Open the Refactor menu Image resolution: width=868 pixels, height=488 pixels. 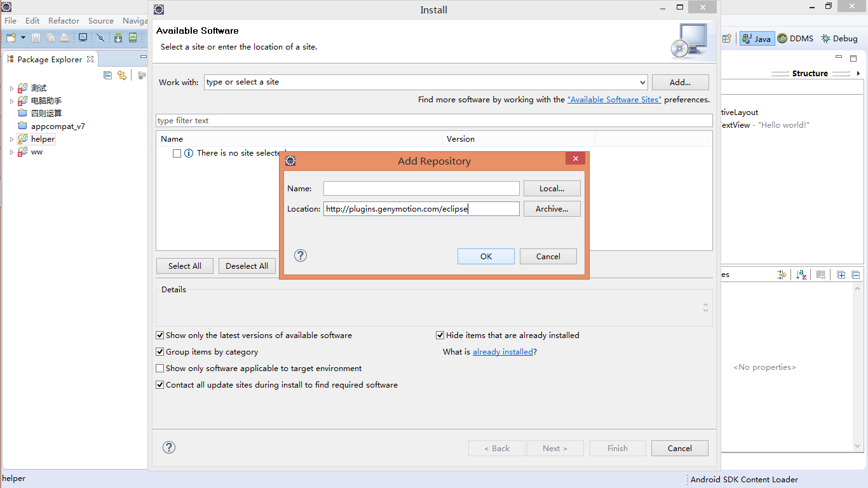click(64, 21)
